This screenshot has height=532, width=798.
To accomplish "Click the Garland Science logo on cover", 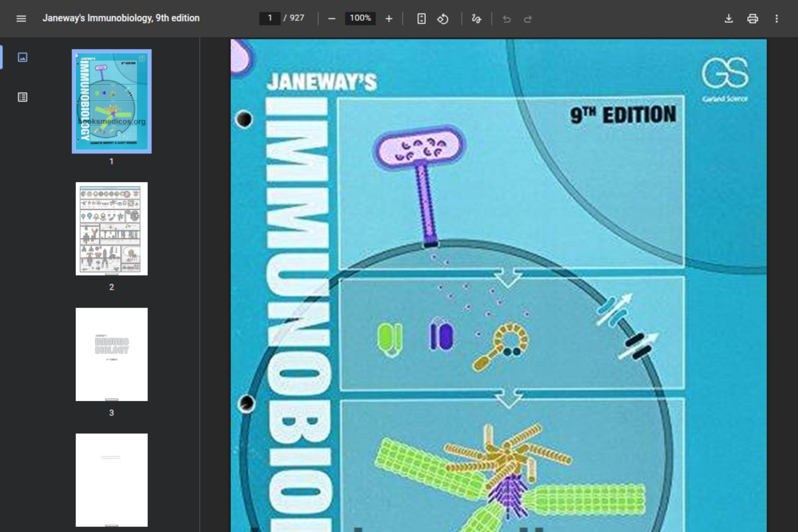I will (725, 80).
